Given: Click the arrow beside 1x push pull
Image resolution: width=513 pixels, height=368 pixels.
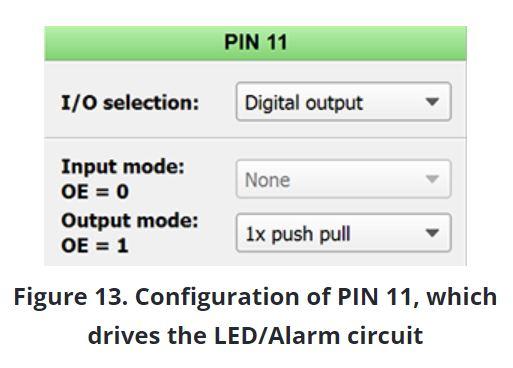Looking at the screenshot, I should point(432,233).
